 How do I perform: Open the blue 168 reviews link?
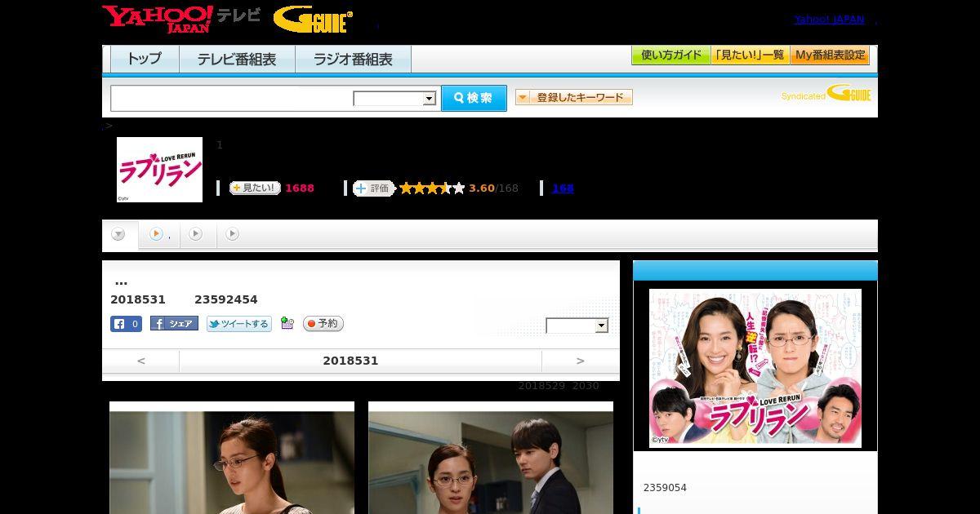click(x=563, y=188)
